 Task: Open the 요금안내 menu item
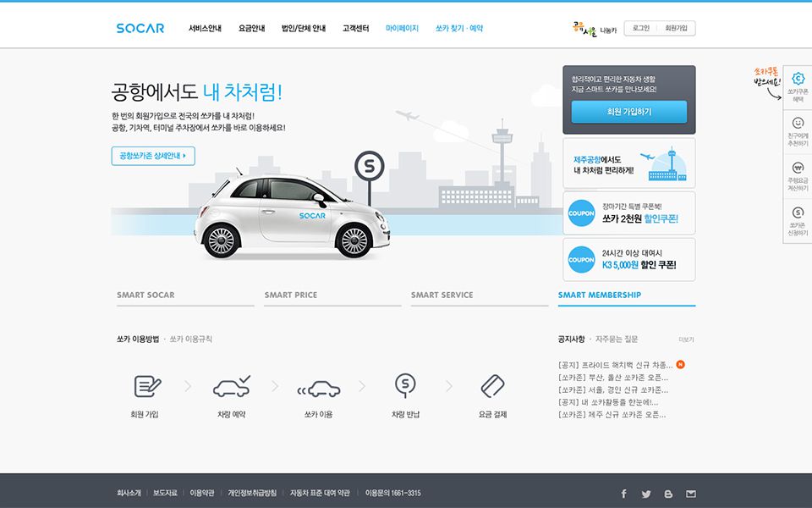(252, 28)
